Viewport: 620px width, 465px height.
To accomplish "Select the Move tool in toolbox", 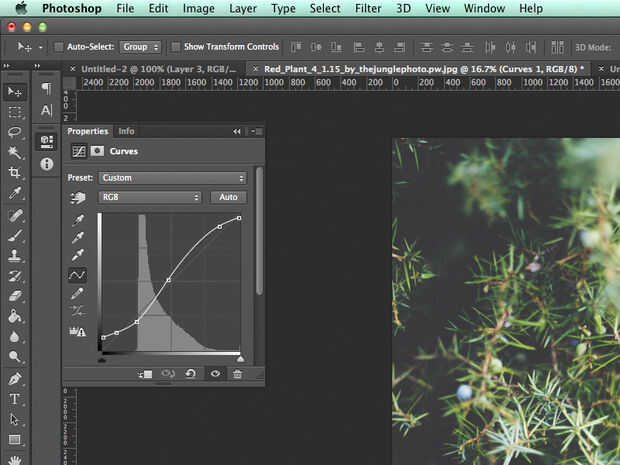I will (x=15, y=92).
